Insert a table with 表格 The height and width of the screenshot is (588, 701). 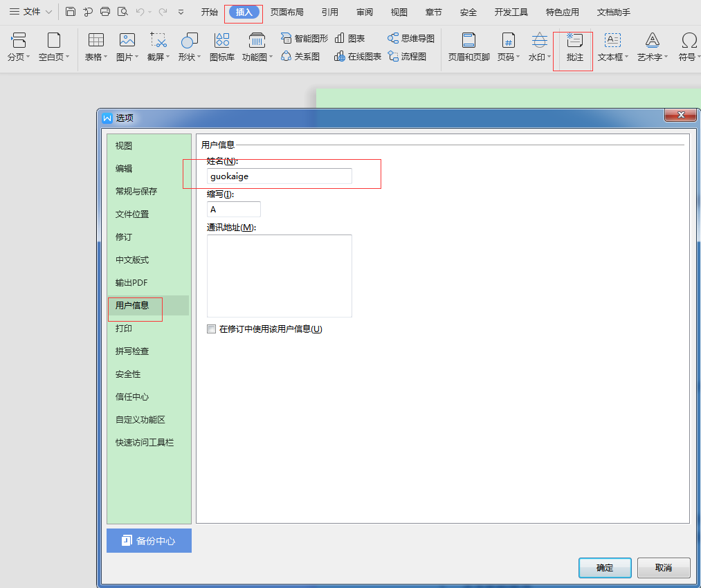click(96, 47)
